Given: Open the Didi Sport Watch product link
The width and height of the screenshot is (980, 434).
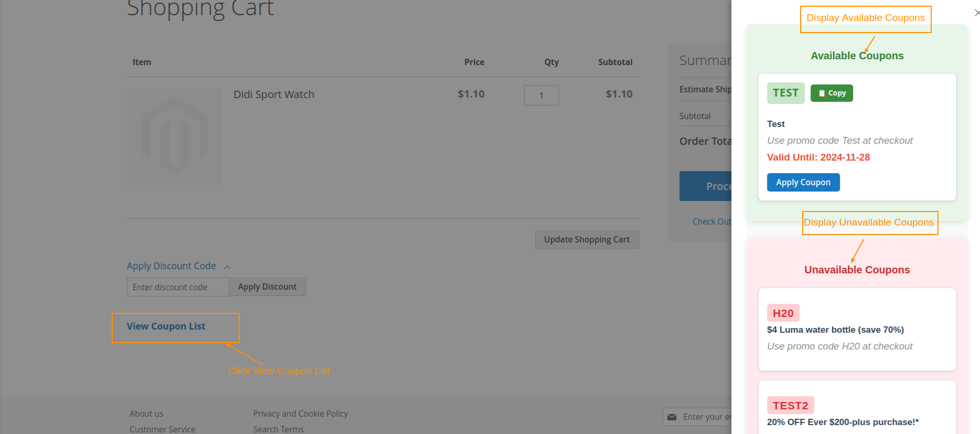Looking at the screenshot, I should click(x=274, y=94).
